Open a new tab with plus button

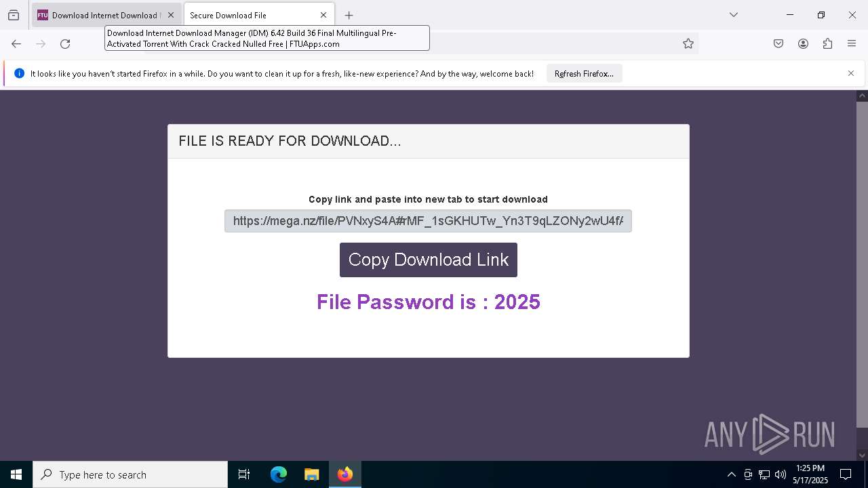[349, 15]
